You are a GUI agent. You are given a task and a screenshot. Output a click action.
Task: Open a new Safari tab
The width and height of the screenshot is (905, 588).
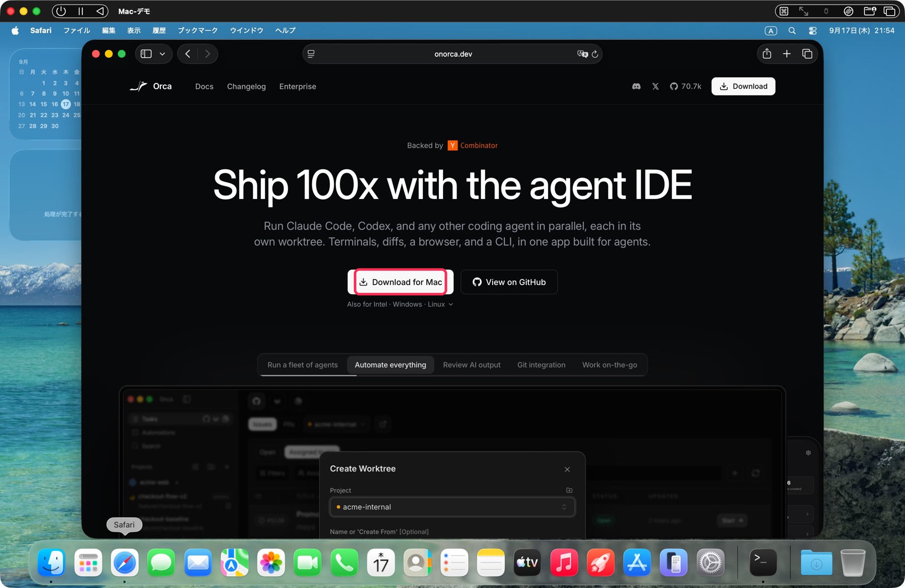pos(787,54)
